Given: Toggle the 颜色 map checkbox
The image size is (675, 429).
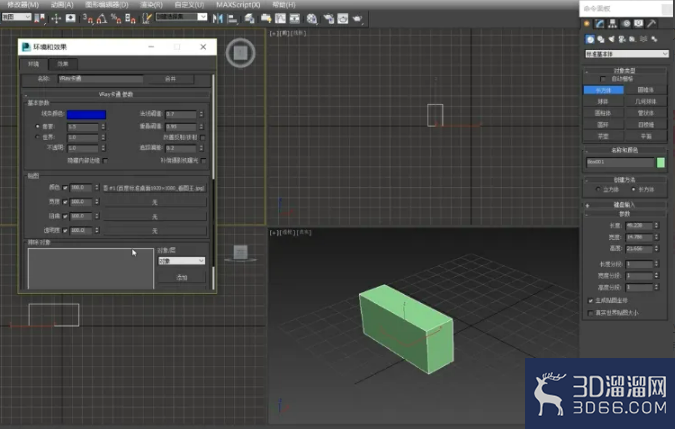Looking at the screenshot, I should coord(65,188).
